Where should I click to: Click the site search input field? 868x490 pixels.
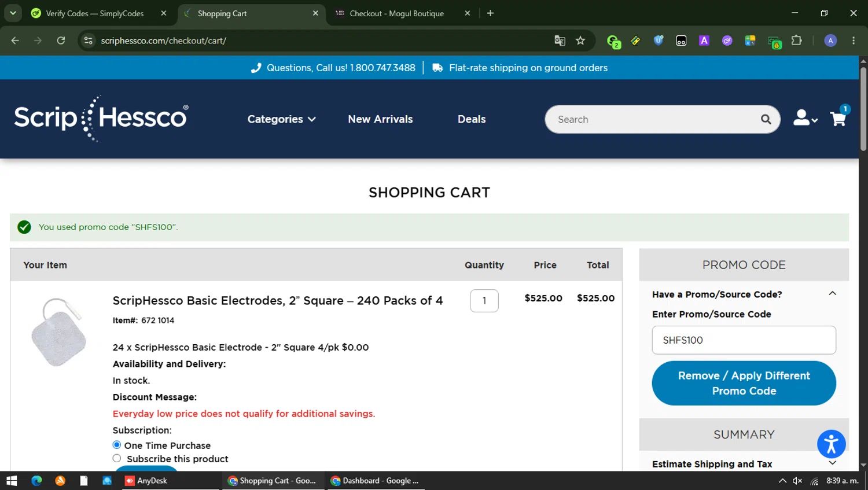pyautogui.click(x=654, y=119)
